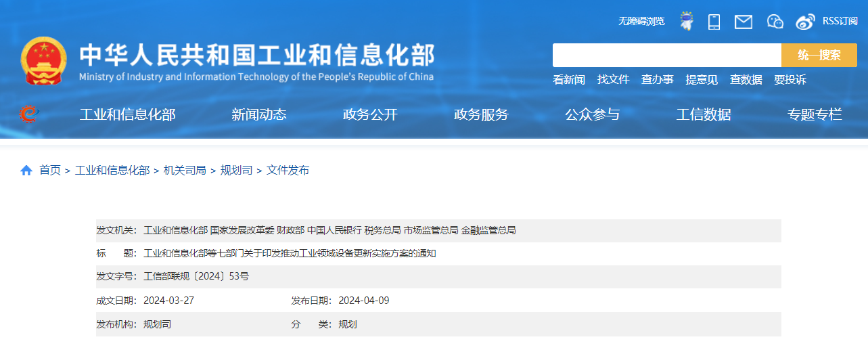Image resolution: width=868 pixels, height=352 pixels.
Task: Click the home icon in breadcrumb
Action: pos(26,171)
